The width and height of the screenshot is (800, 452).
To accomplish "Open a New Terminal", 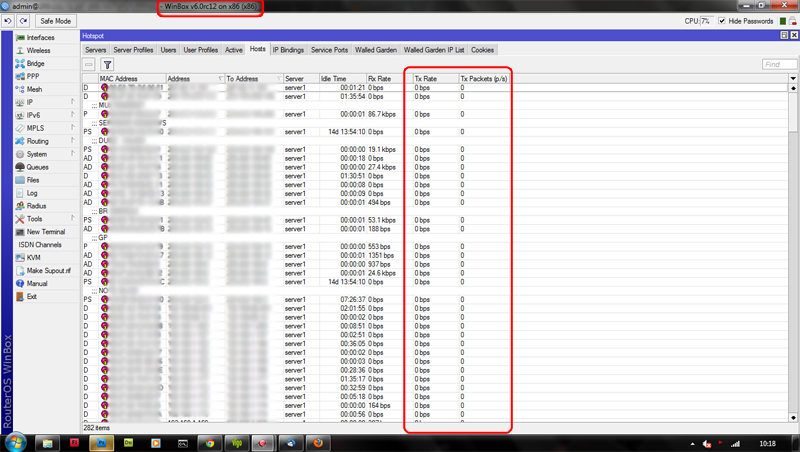I will (x=45, y=232).
